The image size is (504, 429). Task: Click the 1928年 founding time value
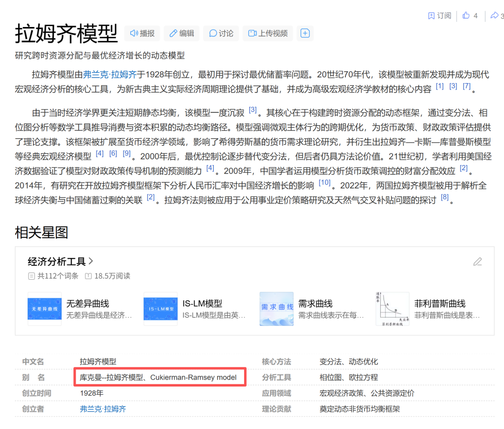pos(91,394)
